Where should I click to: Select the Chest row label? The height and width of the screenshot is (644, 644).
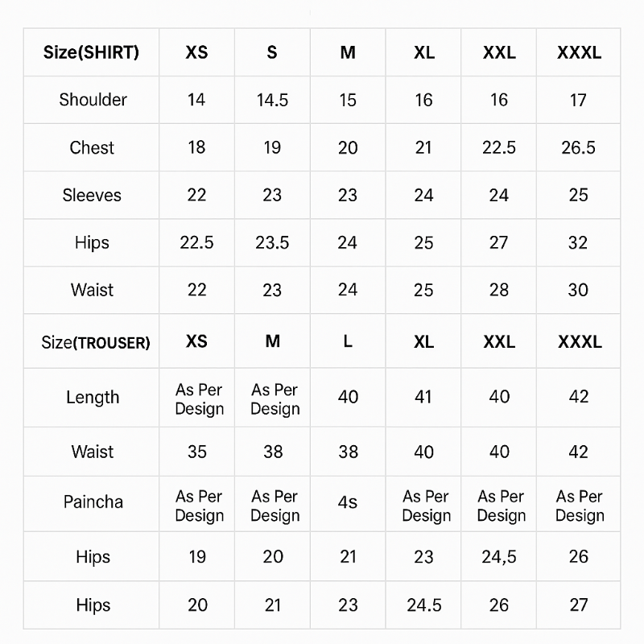click(92, 147)
